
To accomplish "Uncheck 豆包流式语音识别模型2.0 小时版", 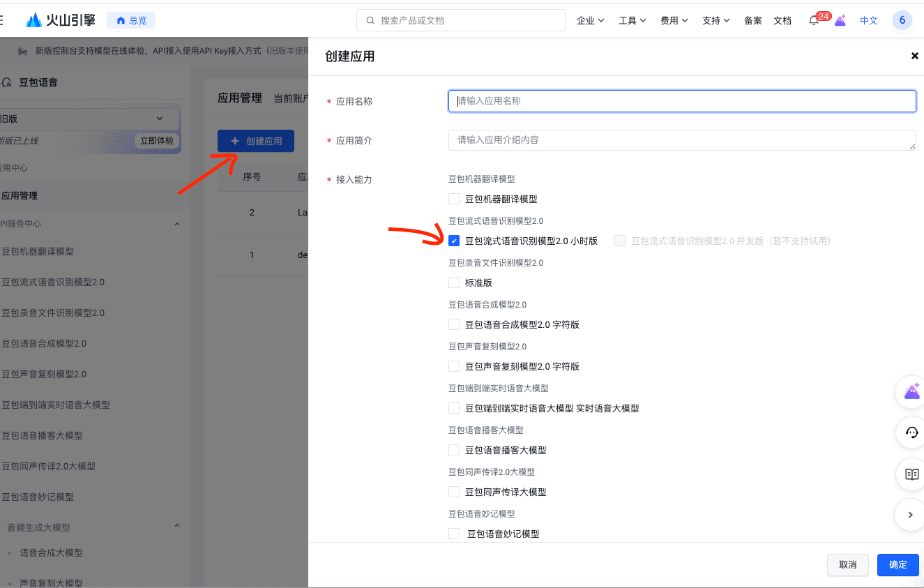I will coord(454,241).
